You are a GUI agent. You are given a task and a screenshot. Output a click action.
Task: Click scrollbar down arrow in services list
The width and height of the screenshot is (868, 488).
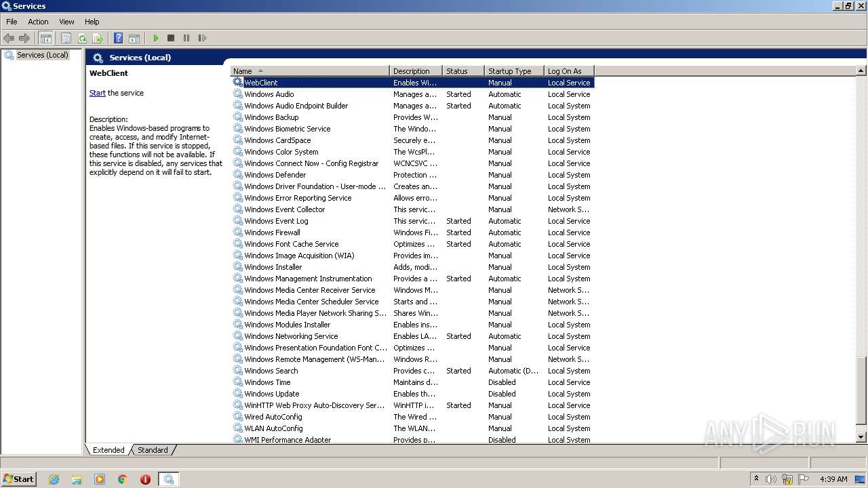point(861,438)
